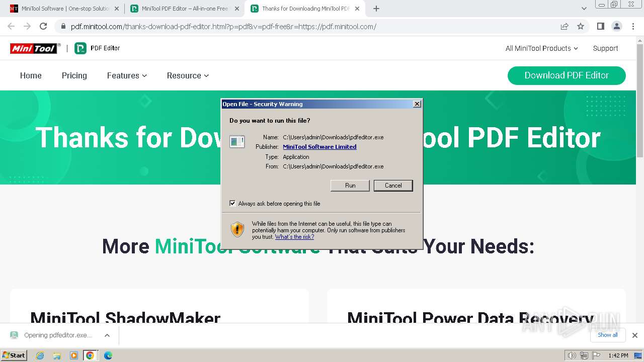Close the Security Warning dialog with the X button
644x362 pixels.
pyautogui.click(x=417, y=104)
